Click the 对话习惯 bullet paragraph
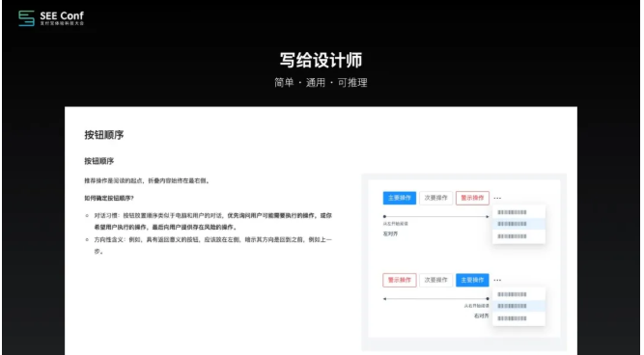The height and width of the screenshot is (355, 644). tap(212, 221)
